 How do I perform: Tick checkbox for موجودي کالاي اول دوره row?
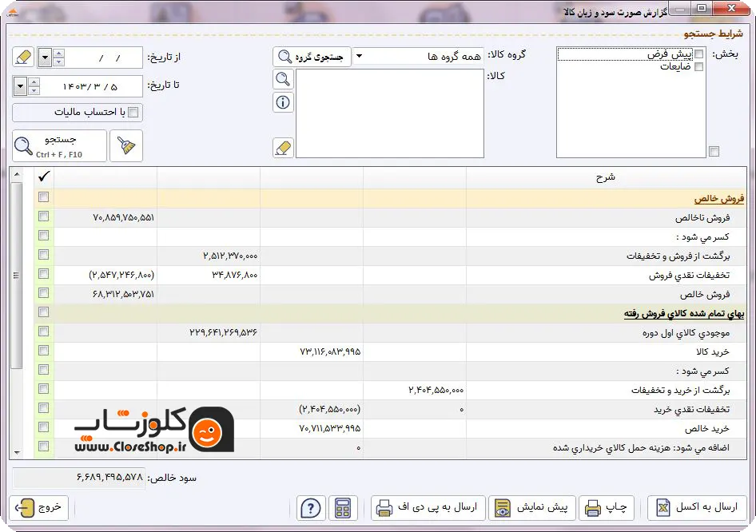[43, 331]
